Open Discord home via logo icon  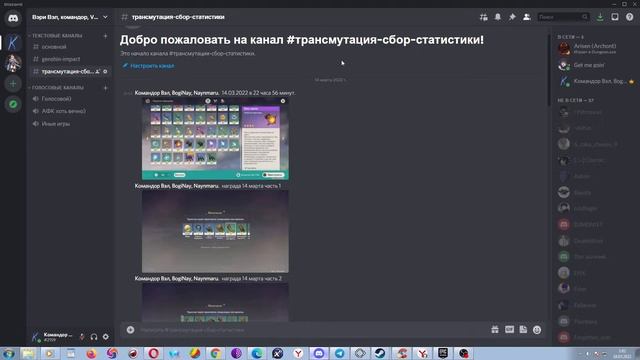13,18
